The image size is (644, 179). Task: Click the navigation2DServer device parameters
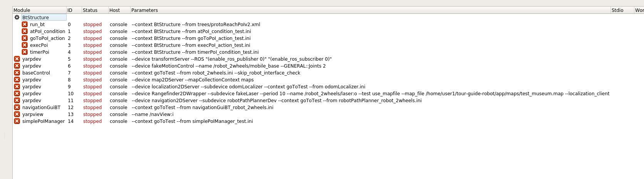pos(277,100)
